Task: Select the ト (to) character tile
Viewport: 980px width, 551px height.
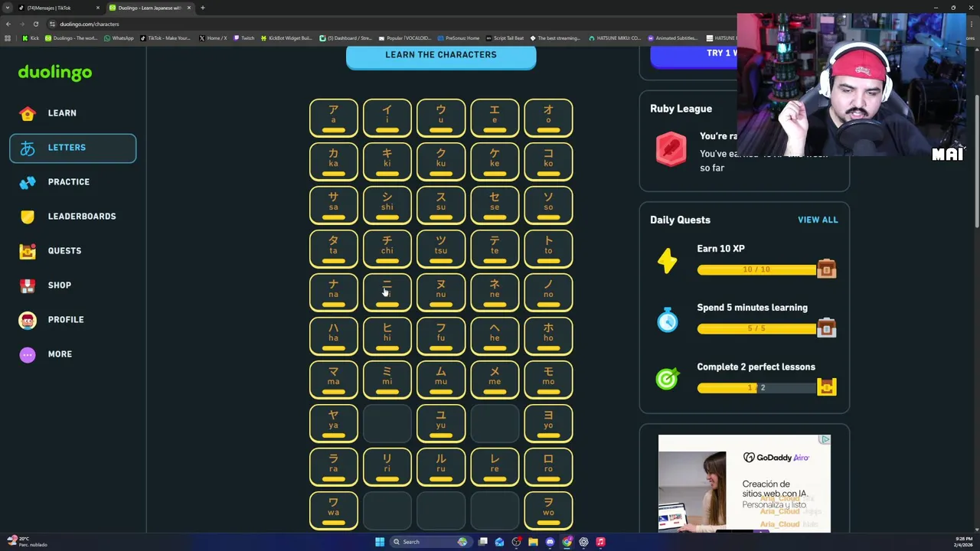Action: (548, 249)
